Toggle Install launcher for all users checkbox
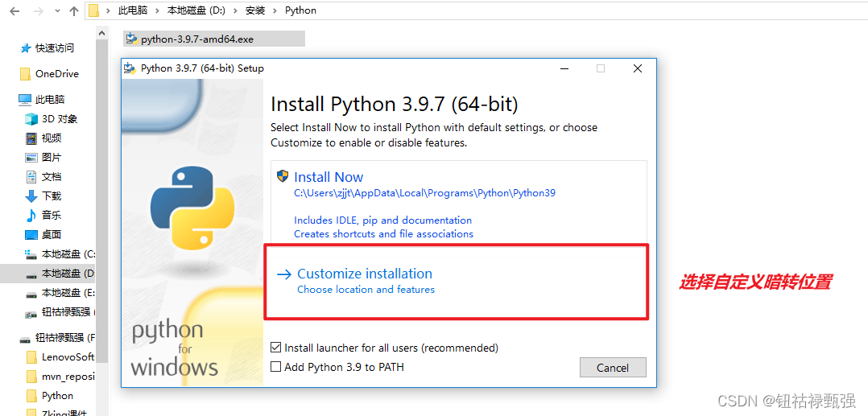868x416 pixels. tap(275, 348)
